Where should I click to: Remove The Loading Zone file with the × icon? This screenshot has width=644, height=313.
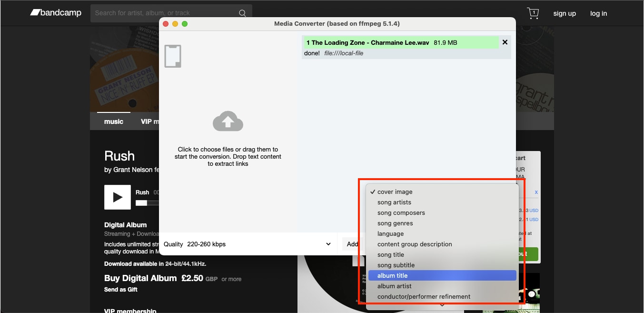pos(505,42)
